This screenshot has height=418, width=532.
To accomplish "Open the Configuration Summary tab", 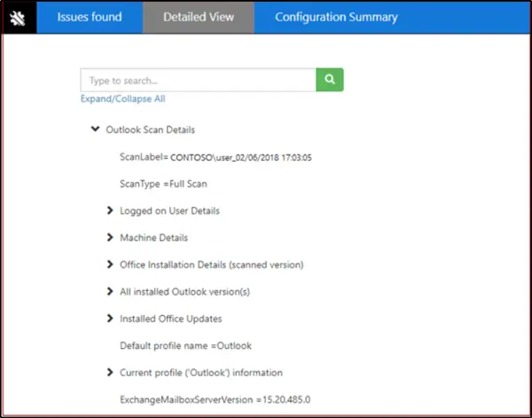I will (336, 18).
